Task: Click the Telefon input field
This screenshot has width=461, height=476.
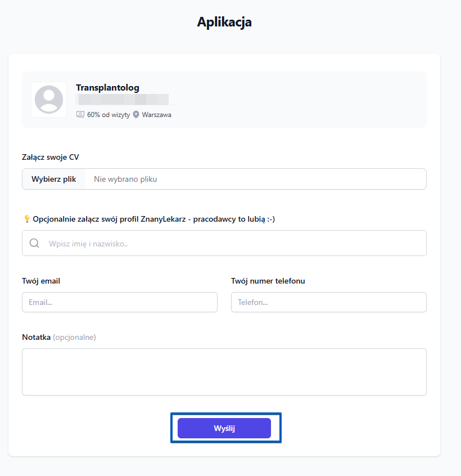Action: coord(328,302)
